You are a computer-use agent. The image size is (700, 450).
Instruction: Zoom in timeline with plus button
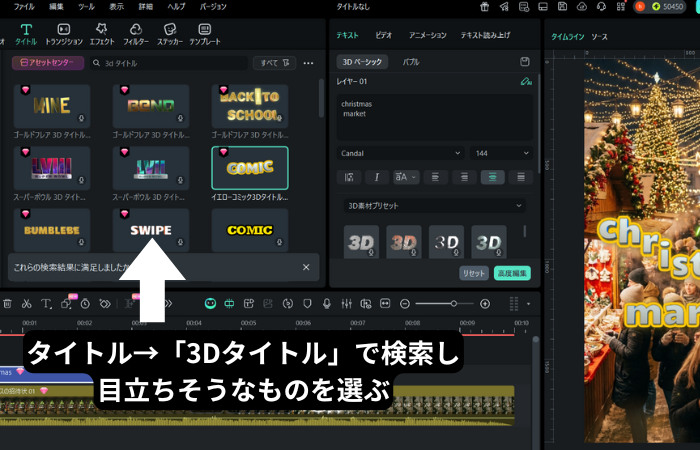tap(485, 304)
